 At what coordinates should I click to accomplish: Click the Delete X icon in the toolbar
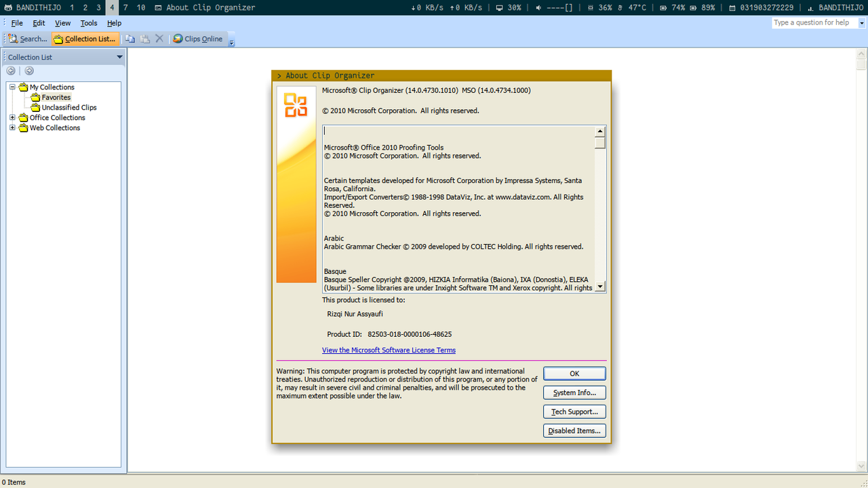tap(159, 39)
